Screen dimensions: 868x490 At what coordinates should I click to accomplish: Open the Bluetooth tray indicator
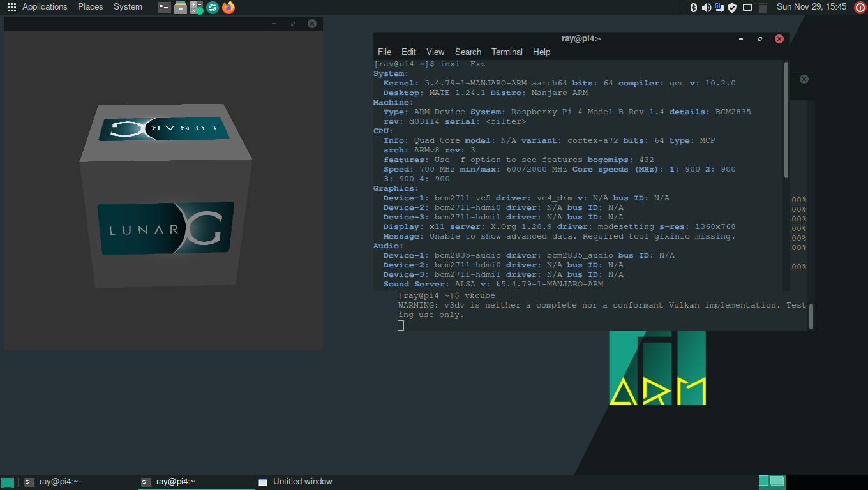tap(694, 8)
